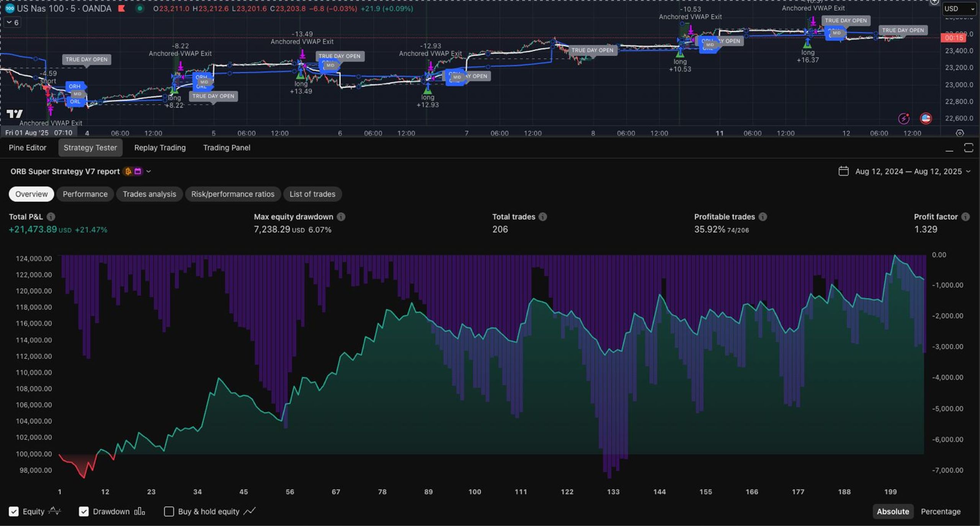Open the Performance report tab
Viewport: 980px width, 526px height.
85,194
